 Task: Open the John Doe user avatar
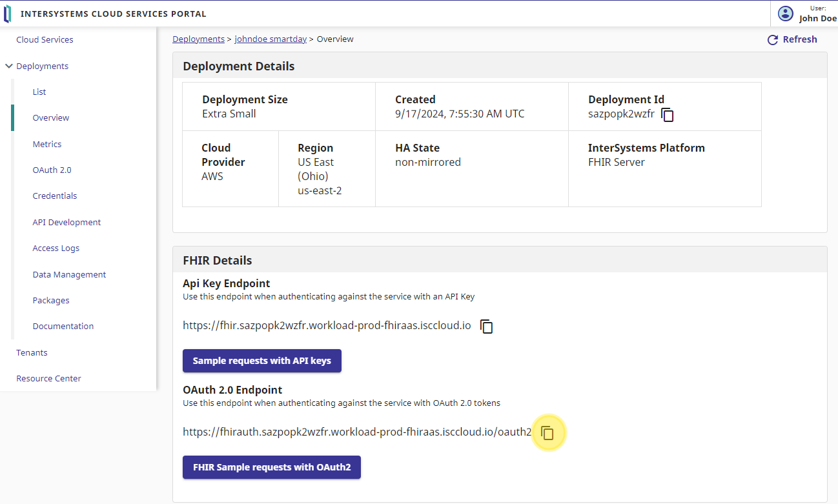click(786, 14)
